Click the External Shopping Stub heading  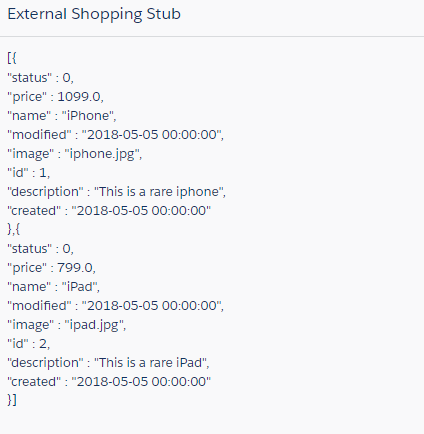(x=94, y=14)
